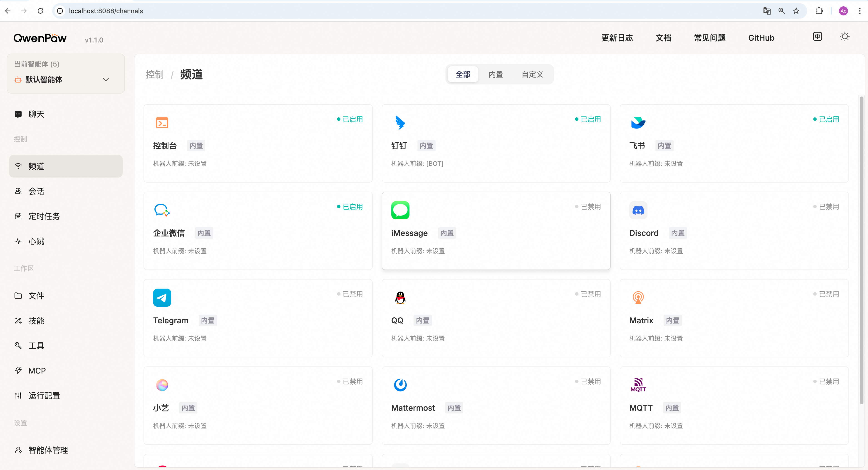Screen dimensions: 868x470
Task: Click the 企业微信 WeCom logo icon
Action: (162, 210)
